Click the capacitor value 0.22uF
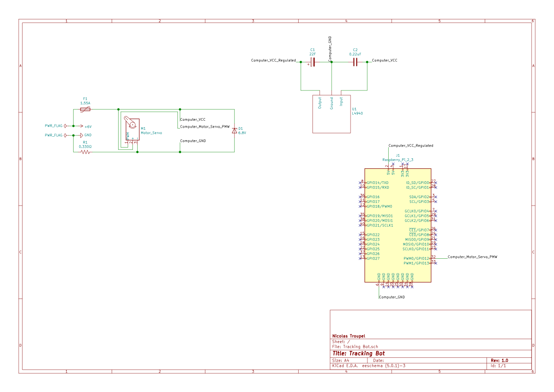 (355, 54)
